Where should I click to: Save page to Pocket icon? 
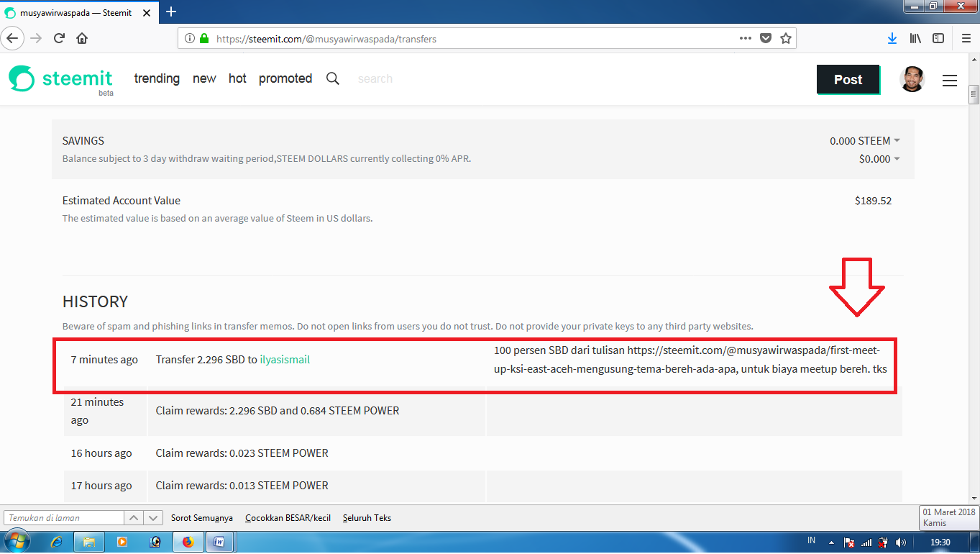point(766,38)
